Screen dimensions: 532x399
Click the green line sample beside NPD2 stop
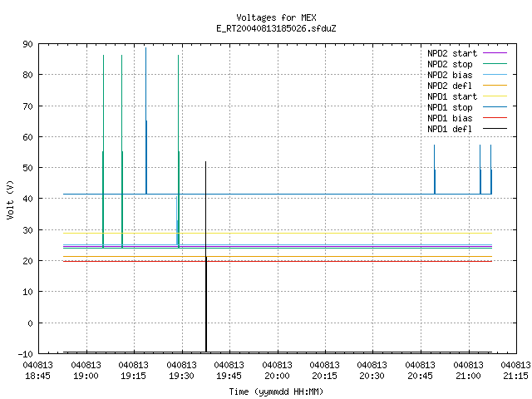[x=495, y=64]
